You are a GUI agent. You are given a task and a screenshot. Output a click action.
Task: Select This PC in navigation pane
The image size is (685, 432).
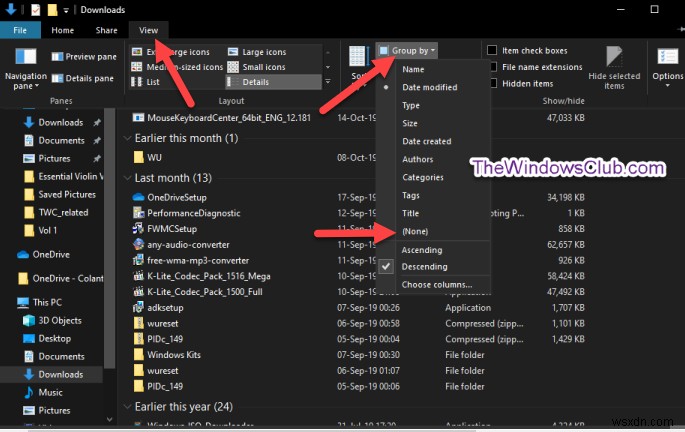coord(39,302)
